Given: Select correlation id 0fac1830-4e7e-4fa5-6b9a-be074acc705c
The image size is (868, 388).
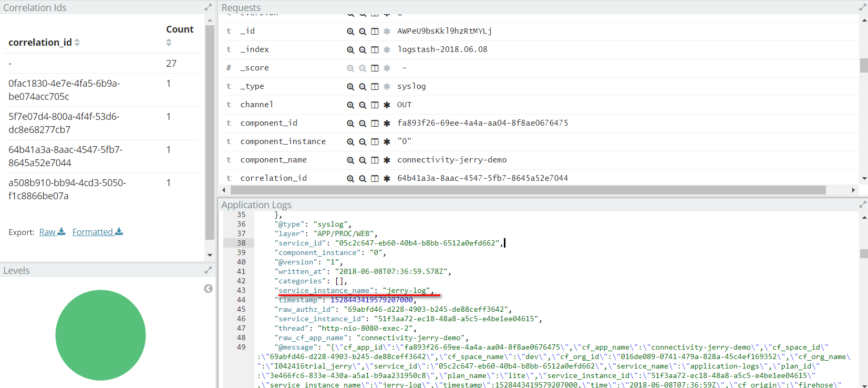Looking at the screenshot, I should pyautogui.click(x=64, y=90).
